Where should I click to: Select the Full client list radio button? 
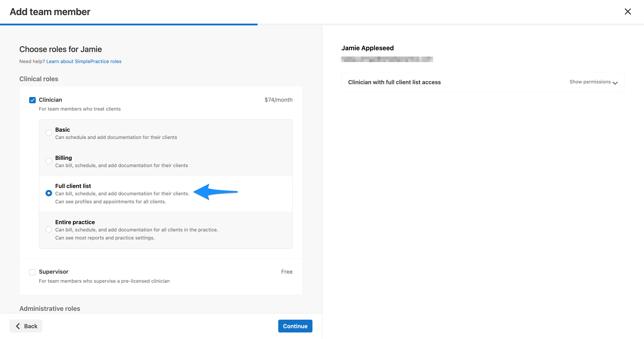click(x=49, y=193)
